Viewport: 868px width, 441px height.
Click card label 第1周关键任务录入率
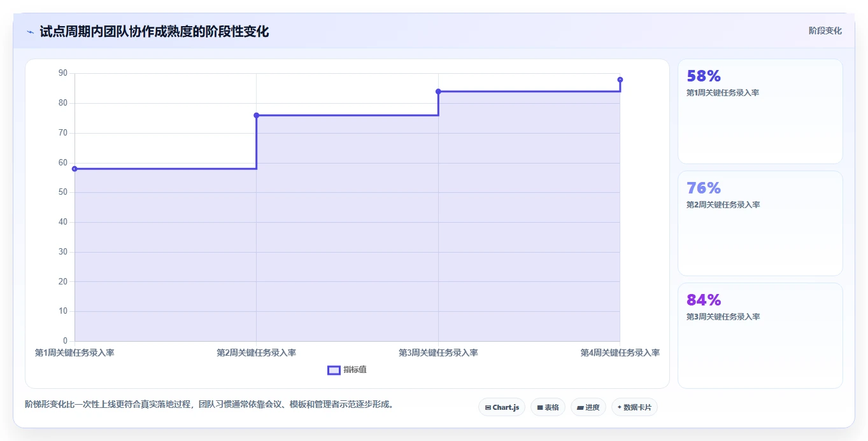723,93
